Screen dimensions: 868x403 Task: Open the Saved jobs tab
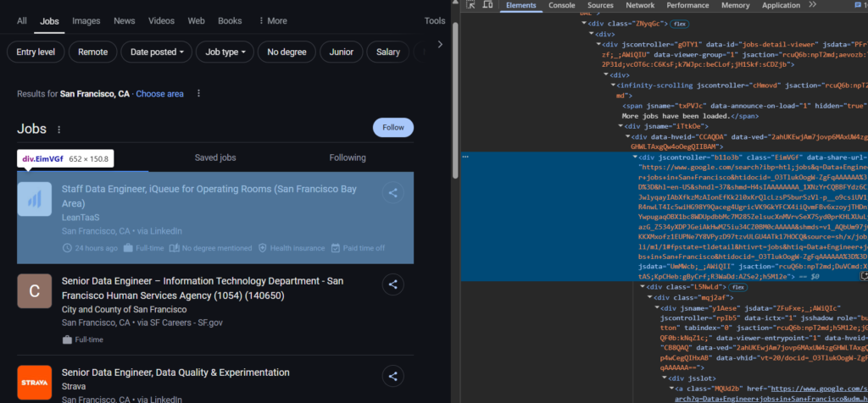tap(215, 157)
